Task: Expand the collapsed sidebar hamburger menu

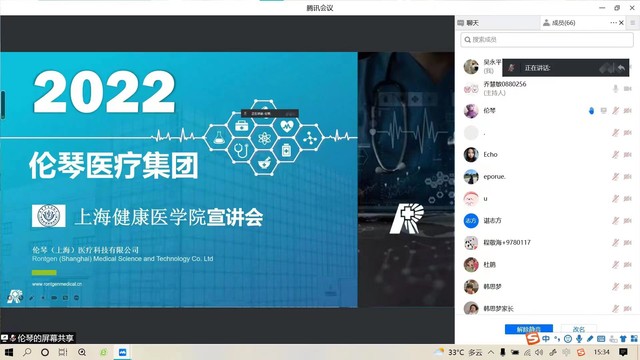Action: coord(633,23)
